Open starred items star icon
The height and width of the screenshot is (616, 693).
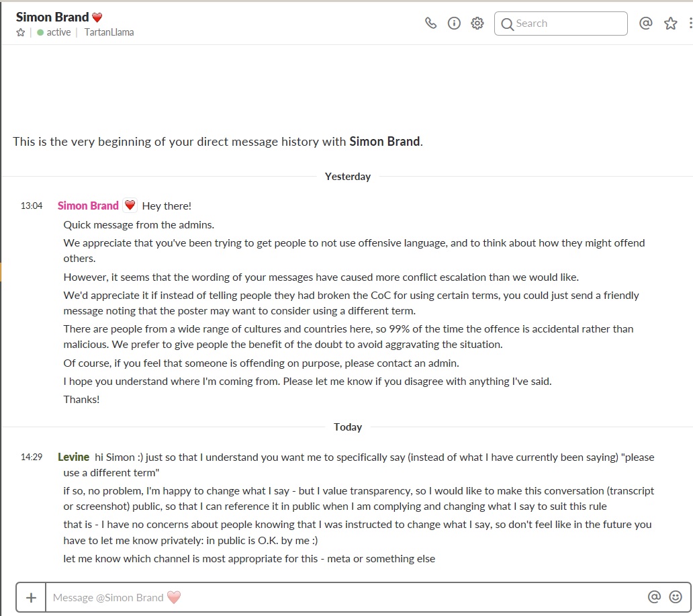[670, 23]
